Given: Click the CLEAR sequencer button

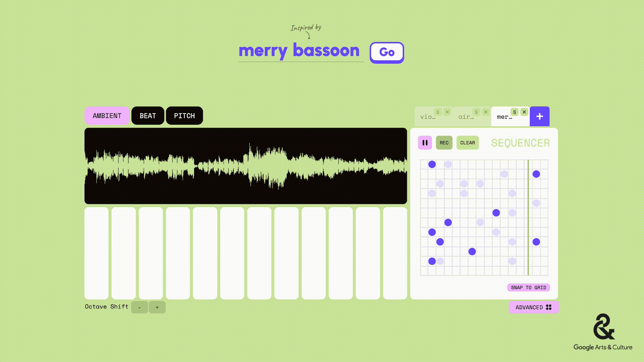Looking at the screenshot, I should (x=468, y=142).
